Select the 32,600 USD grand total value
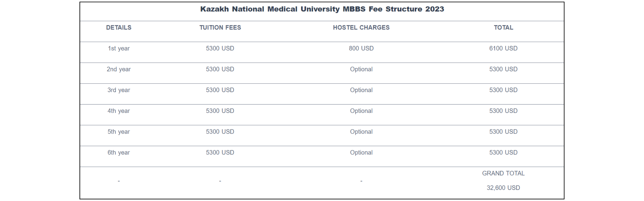The height and width of the screenshot is (201, 644). pos(503,188)
